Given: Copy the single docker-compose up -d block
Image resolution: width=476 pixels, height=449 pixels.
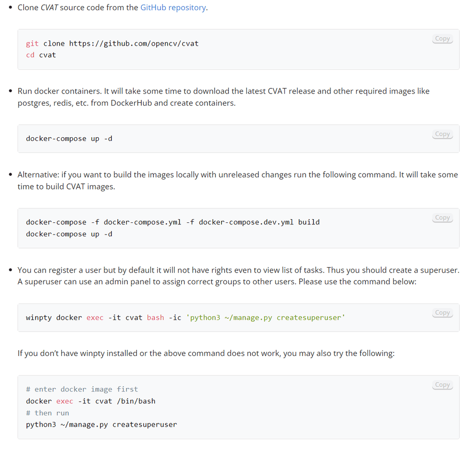Looking at the screenshot, I should pos(443,134).
